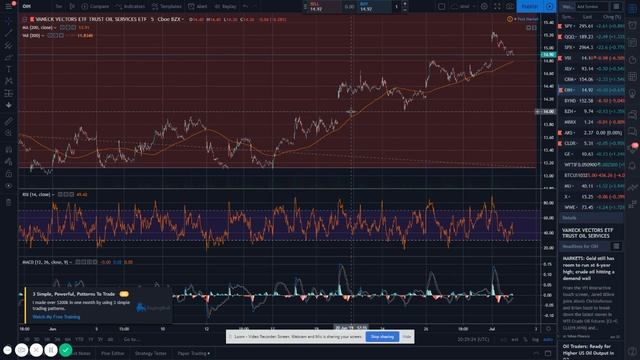Open the Compare menu
Screen dimensions: 640x360
(x=95, y=7)
